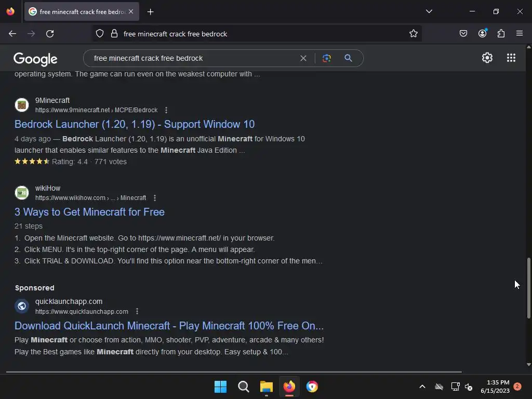Image resolution: width=532 pixels, height=399 pixels.
Task: Open the Chromium-style browser taskbar icon
Action: (x=312, y=387)
